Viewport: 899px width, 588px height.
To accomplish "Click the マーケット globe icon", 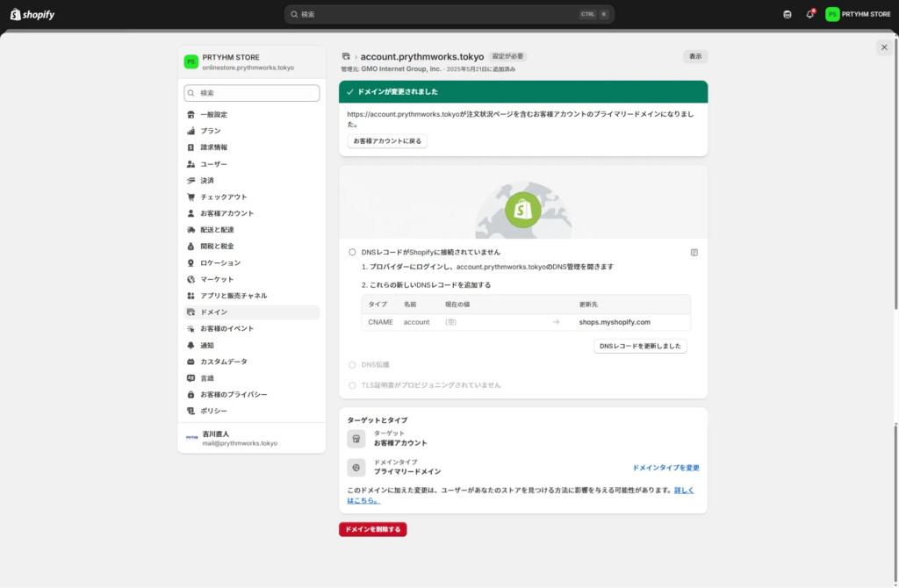I will [x=191, y=279].
